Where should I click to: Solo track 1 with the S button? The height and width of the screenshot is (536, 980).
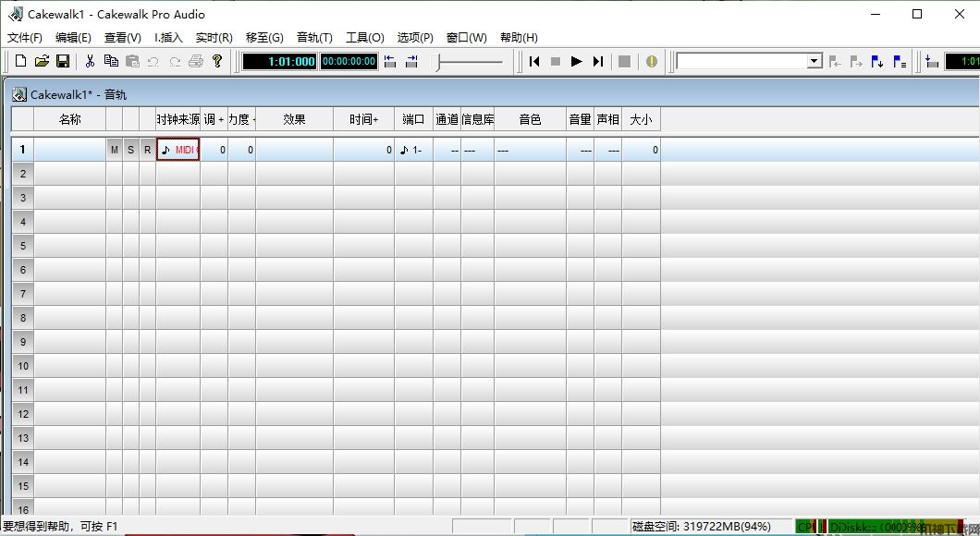coord(130,150)
